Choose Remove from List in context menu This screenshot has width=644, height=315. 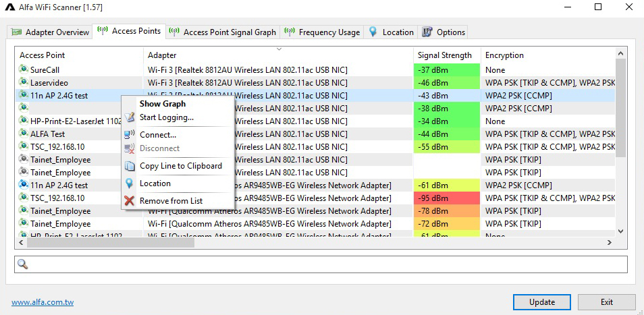171,201
